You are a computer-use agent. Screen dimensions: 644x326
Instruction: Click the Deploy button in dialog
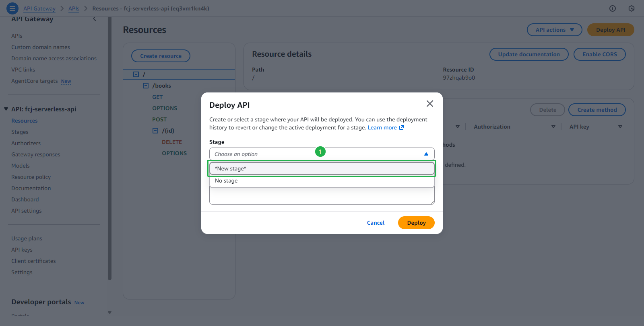416,223
